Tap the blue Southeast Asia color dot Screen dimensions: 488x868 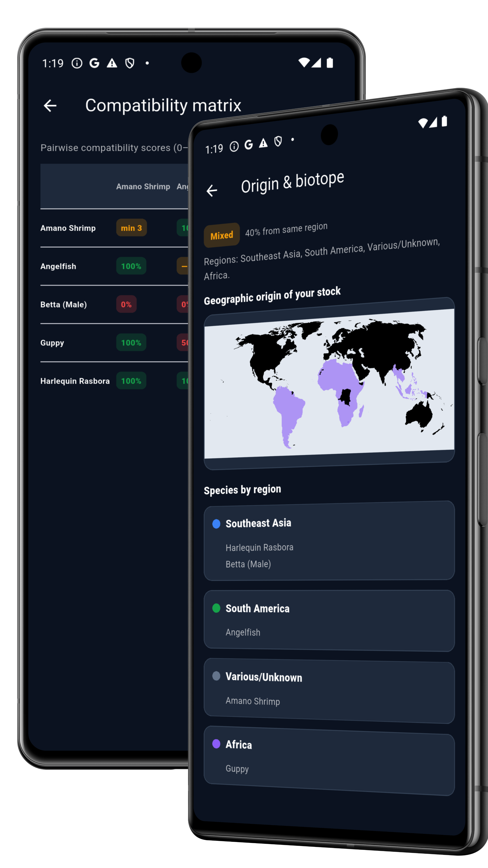216,524
